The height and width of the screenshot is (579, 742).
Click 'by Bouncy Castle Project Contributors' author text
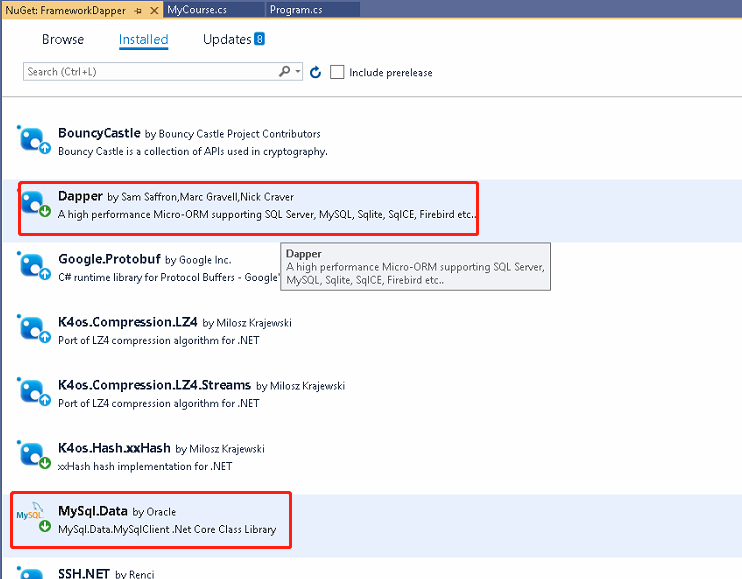tap(232, 134)
